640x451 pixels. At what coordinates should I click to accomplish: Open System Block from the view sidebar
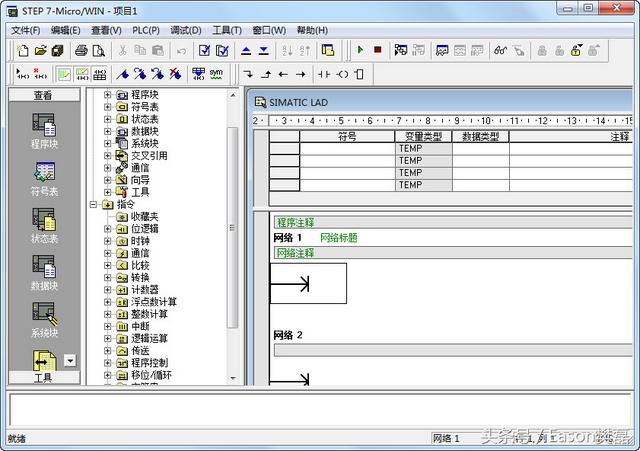coord(44,320)
